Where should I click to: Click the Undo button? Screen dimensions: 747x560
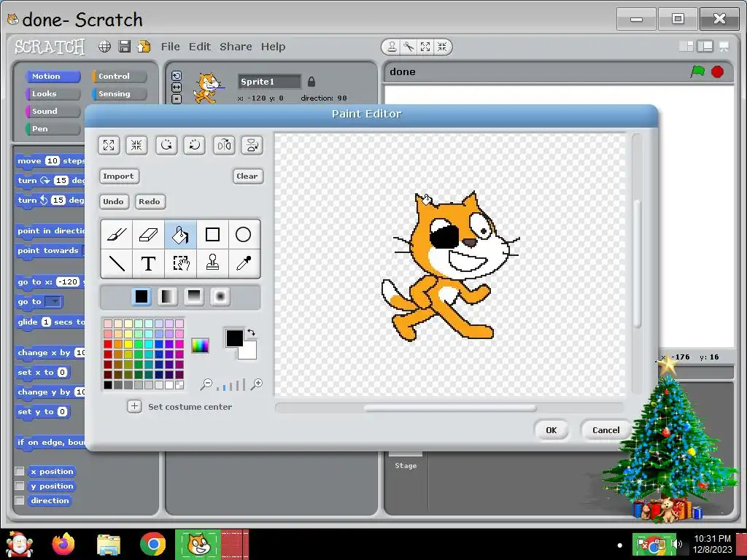(113, 201)
